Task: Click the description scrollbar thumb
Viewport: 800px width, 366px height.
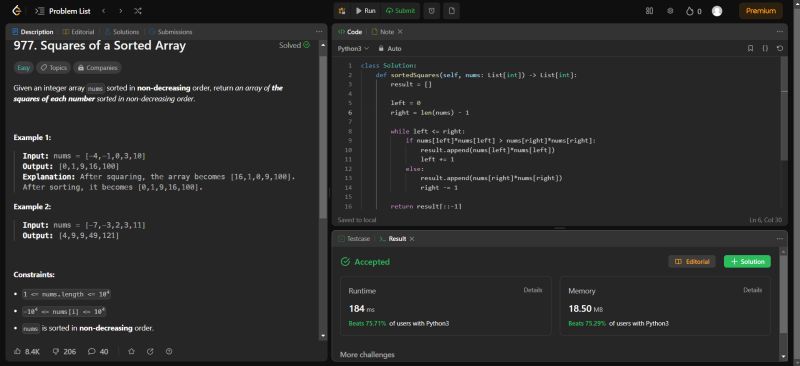Action: coord(322,138)
